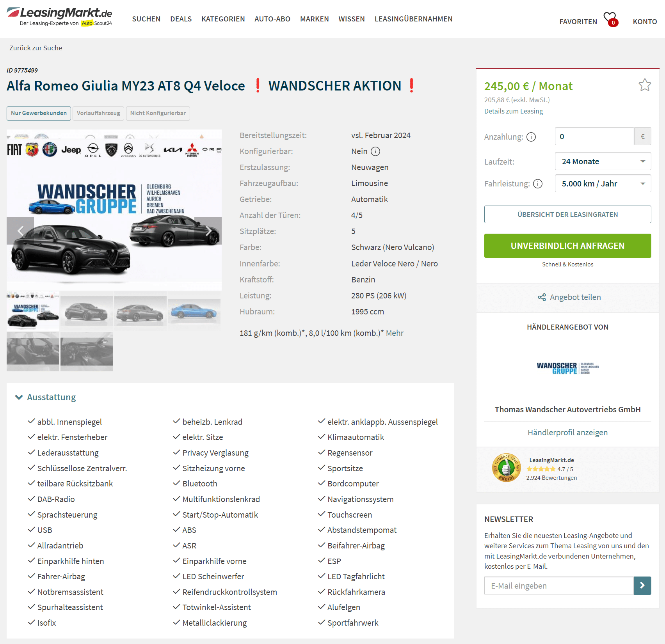
Task: Open Händlerprofil anzeigen link
Action: point(568,433)
